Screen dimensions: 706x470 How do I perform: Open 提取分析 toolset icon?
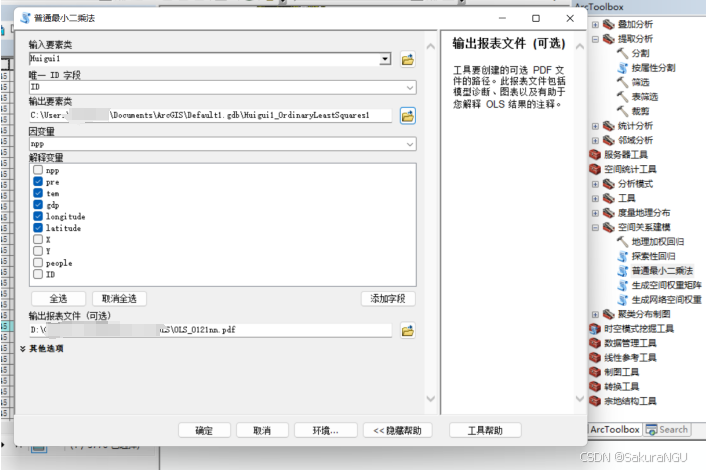tap(609, 39)
